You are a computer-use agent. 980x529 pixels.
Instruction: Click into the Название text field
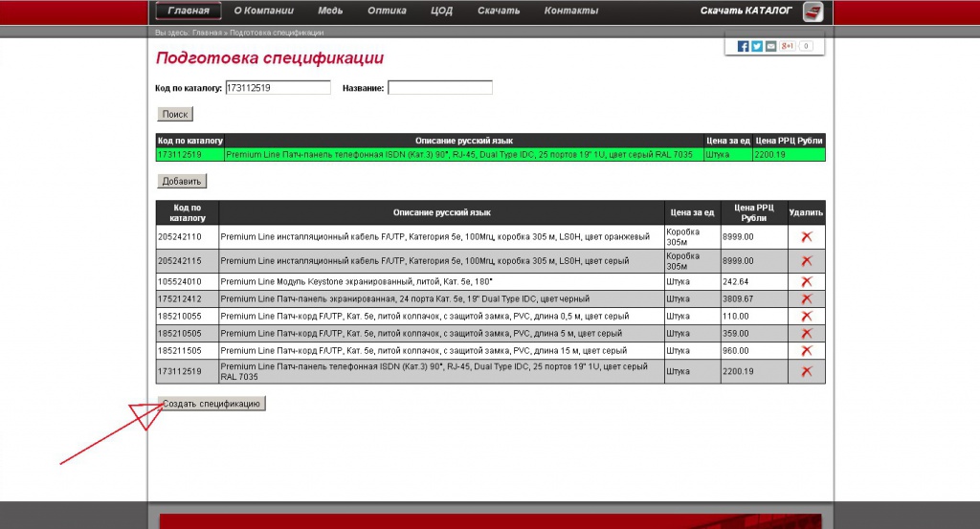point(439,88)
